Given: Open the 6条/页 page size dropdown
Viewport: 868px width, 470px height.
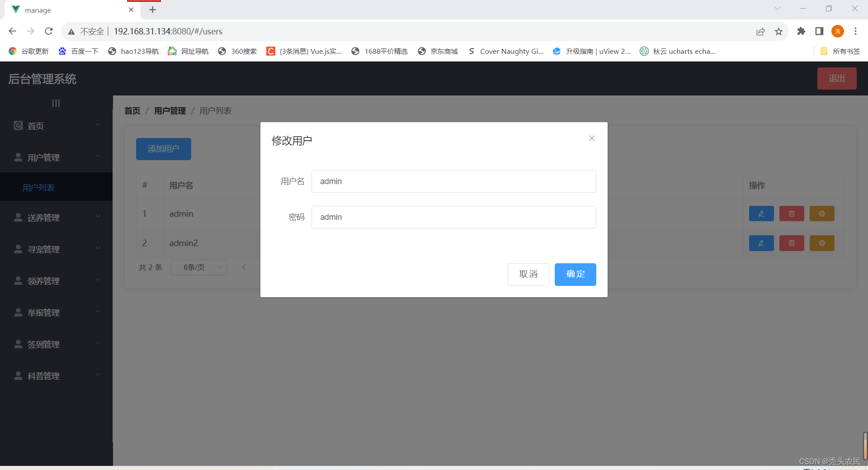Looking at the screenshot, I should [x=199, y=267].
